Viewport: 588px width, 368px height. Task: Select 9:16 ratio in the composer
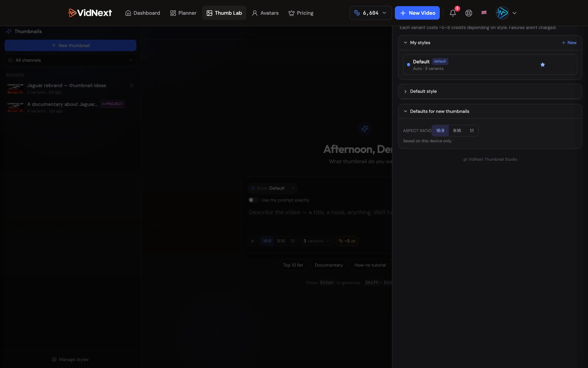(x=281, y=241)
